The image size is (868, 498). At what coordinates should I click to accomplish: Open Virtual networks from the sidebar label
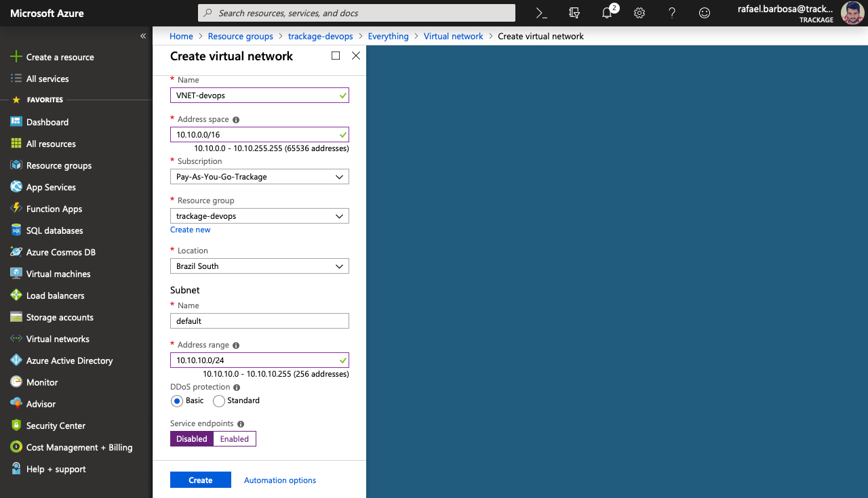58,339
